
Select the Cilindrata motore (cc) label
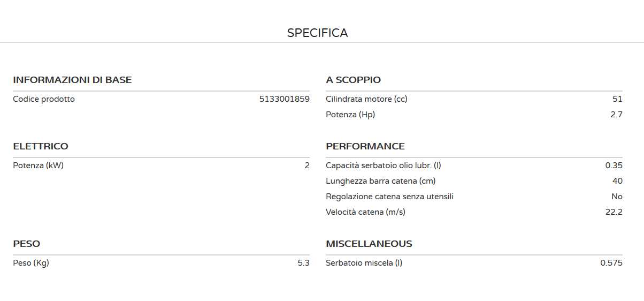click(366, 99)
